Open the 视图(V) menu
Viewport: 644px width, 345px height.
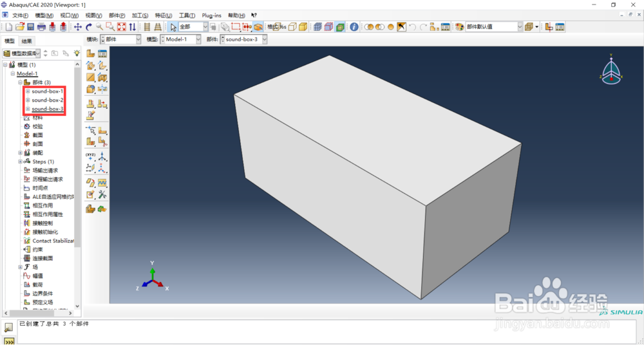point(93,15)
